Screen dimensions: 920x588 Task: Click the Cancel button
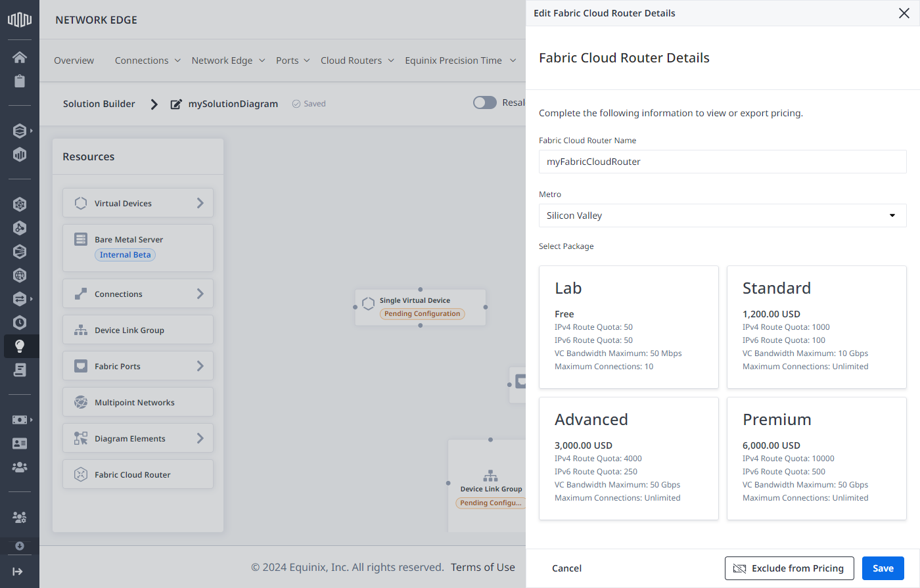pyautogui.click(x=566, y=568)
